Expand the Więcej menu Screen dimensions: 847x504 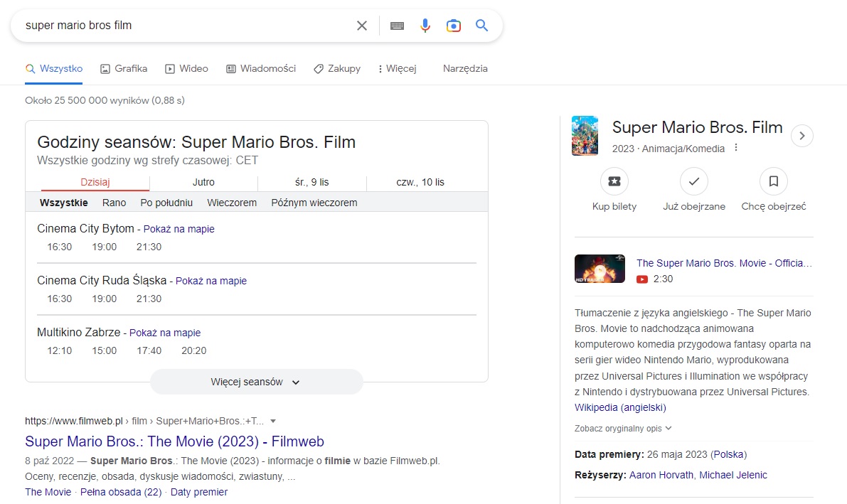pos(397,69)
